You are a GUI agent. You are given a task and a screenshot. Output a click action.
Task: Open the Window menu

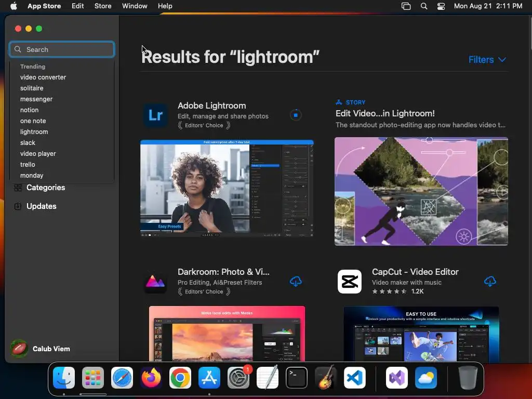tap(135, 6)
